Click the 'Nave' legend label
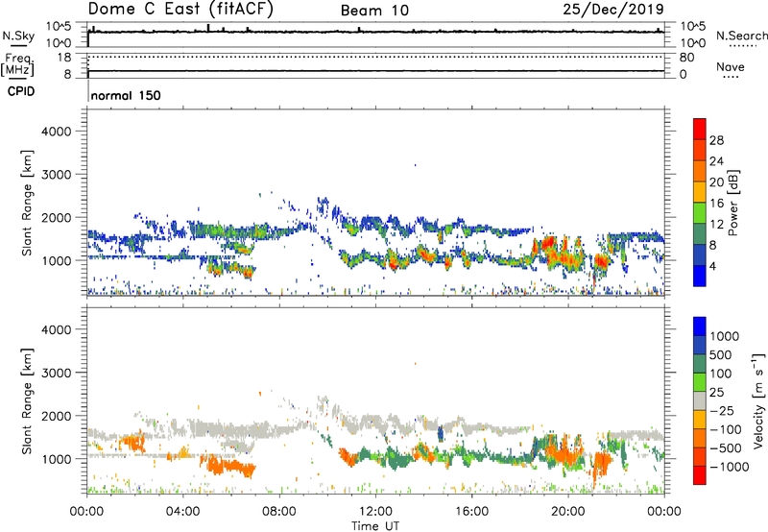This screenshot has height=532, width=768. 731,66
